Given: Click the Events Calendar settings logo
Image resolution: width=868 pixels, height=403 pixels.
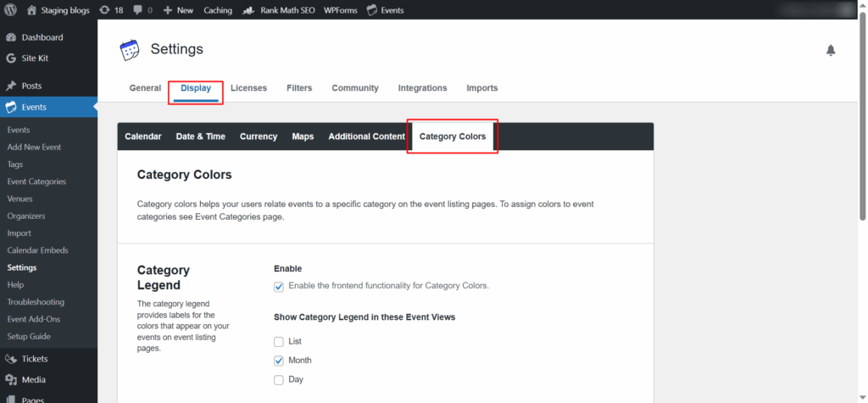Looking at the screenshot, I should [x=130, y=50].
